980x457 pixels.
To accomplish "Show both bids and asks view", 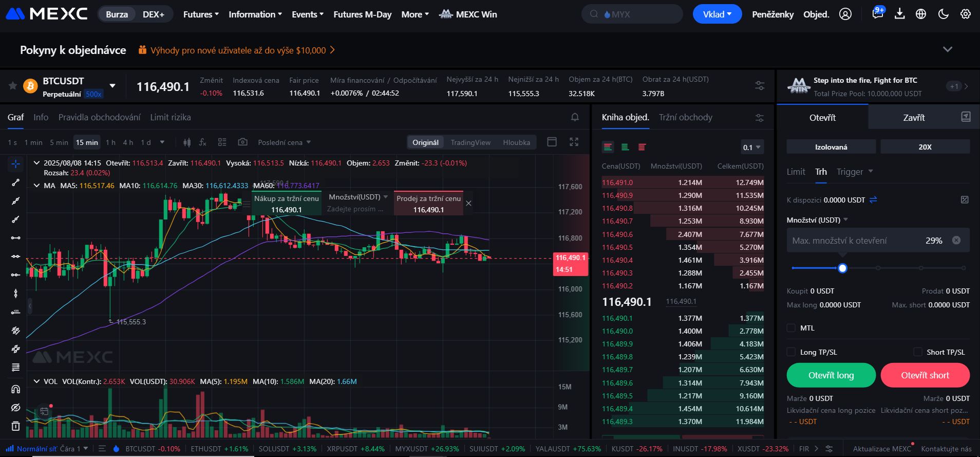I will click(608, 147).
